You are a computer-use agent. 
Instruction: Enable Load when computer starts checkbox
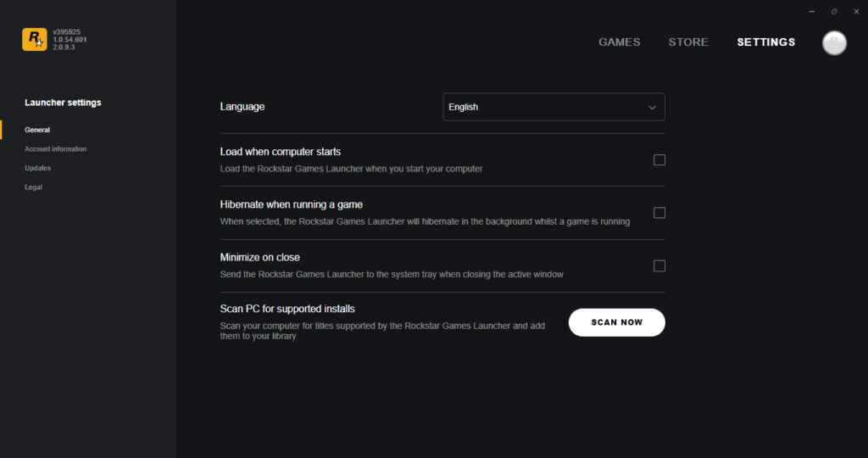(659, 160)
